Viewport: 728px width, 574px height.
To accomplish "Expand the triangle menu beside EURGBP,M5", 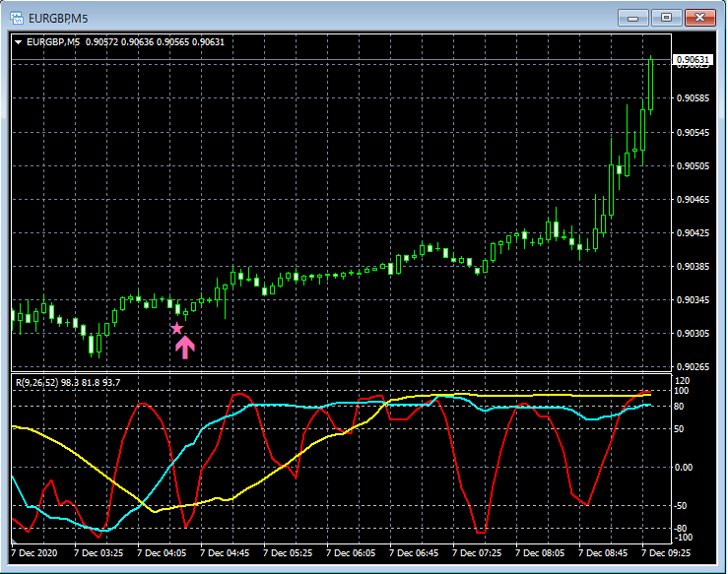I will click(18, 41).
